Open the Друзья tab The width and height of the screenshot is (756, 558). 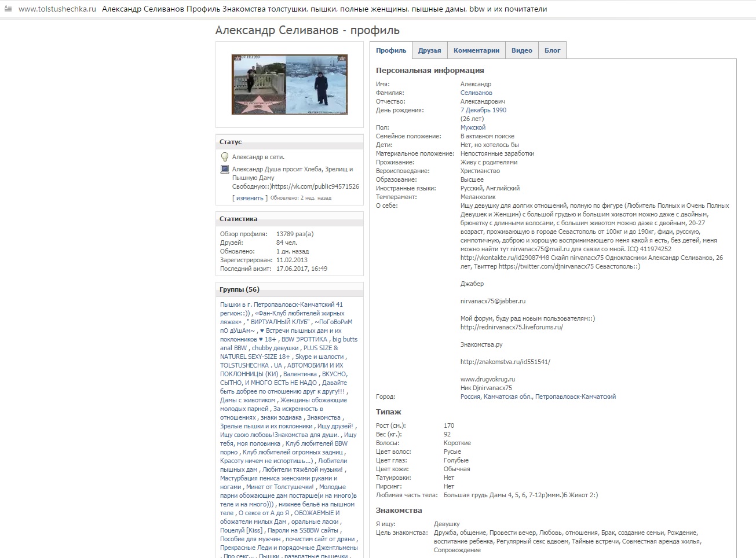click(x=430, y=50)
